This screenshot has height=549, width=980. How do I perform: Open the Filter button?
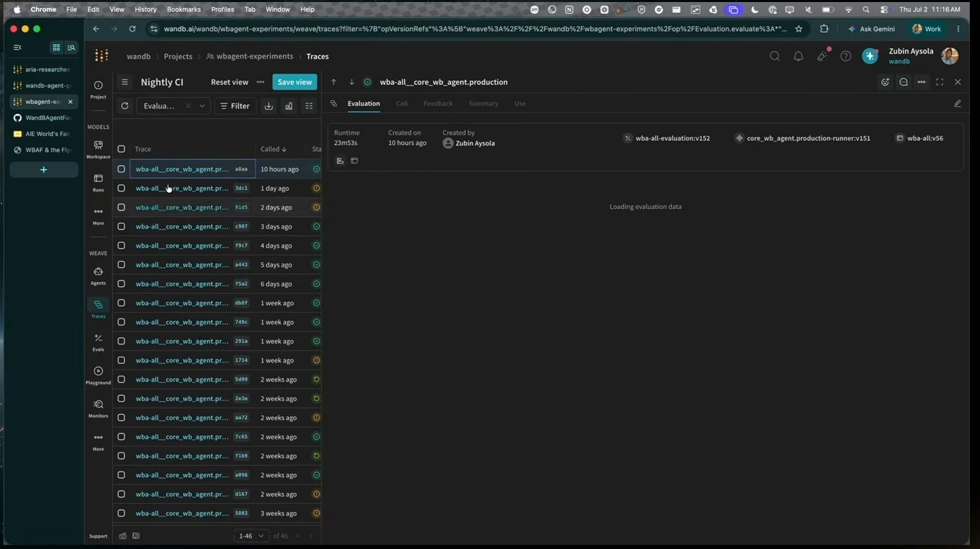click(x=235, y=106)
